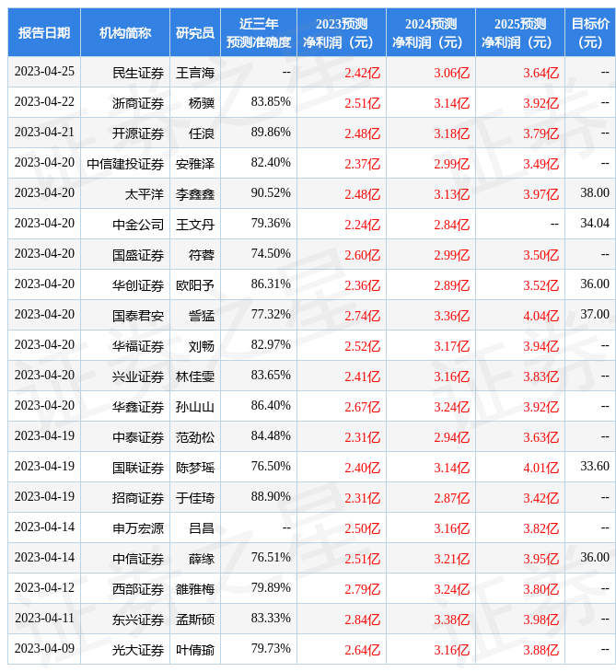Click the 2023预测净利润 column header
Screen dimensions: 616x672
(342, 32)
